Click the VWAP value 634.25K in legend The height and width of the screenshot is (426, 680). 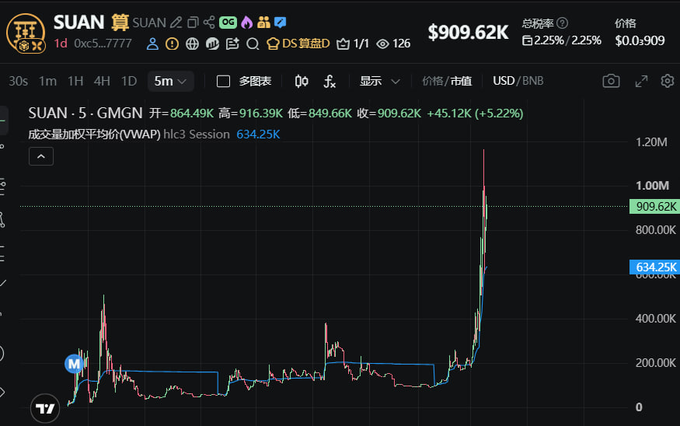pyautogui.click(x=258, y=134)
